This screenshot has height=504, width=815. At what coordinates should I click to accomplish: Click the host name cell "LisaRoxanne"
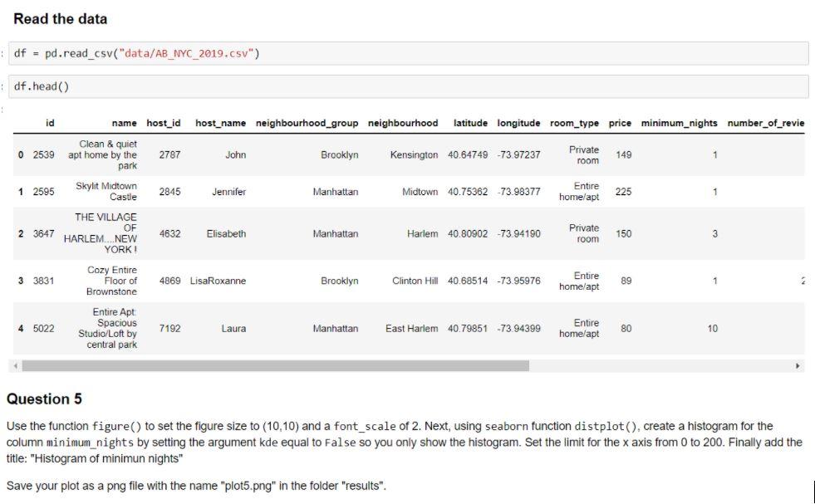pyautogui.click(x=219, y=281)
